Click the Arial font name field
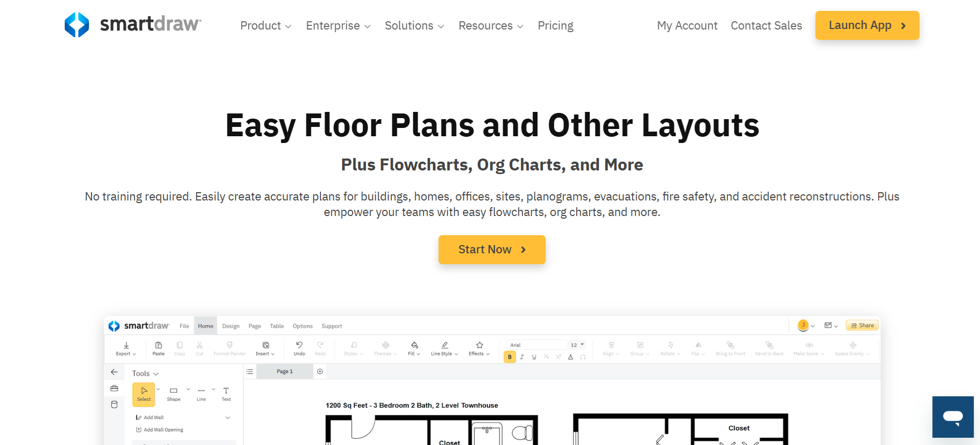This screenshot has width=980, height=445. (x=537, y=345)
